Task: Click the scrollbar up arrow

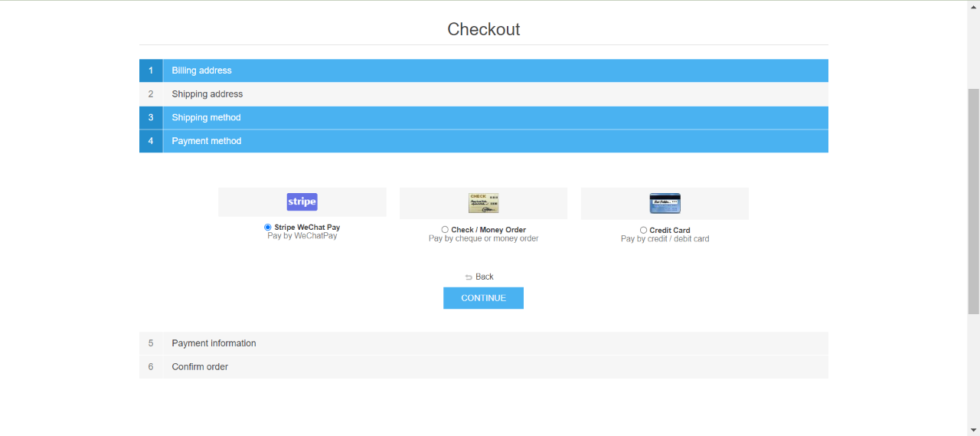Action: tap(973, 6)
